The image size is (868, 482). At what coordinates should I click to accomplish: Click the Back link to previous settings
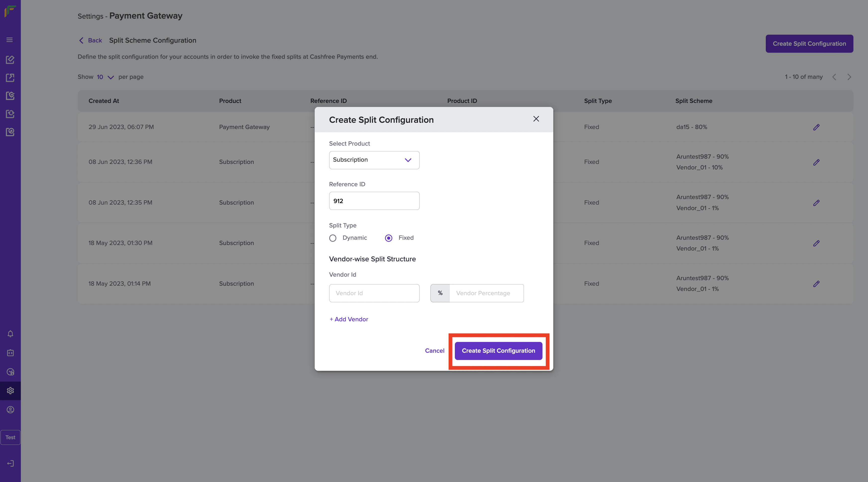click(x=90, y=40)
